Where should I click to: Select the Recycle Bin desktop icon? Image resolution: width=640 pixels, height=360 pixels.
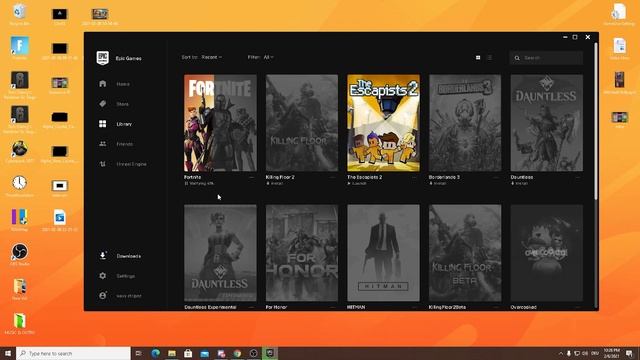pyautogui.click(x=19, y=15)
